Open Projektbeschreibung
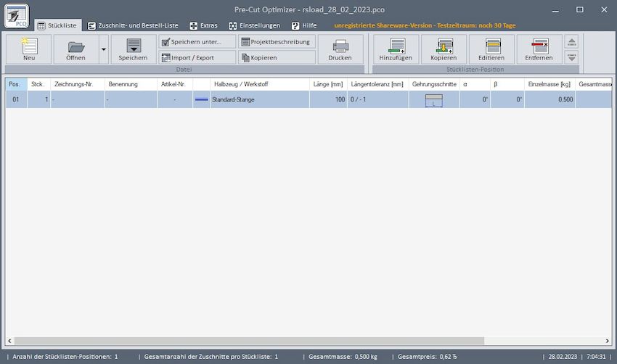 (x=277, y=41)
